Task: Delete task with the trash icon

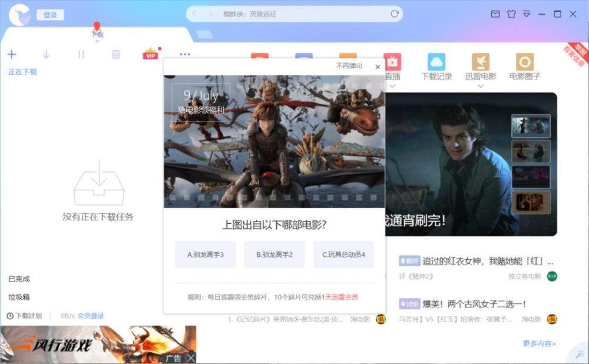Action: [115, 54]
